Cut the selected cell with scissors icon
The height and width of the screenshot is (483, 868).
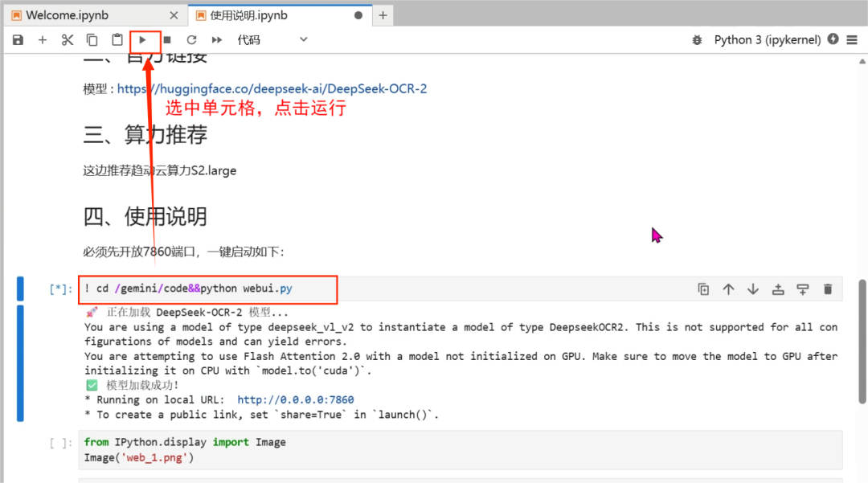pos(68,40)
